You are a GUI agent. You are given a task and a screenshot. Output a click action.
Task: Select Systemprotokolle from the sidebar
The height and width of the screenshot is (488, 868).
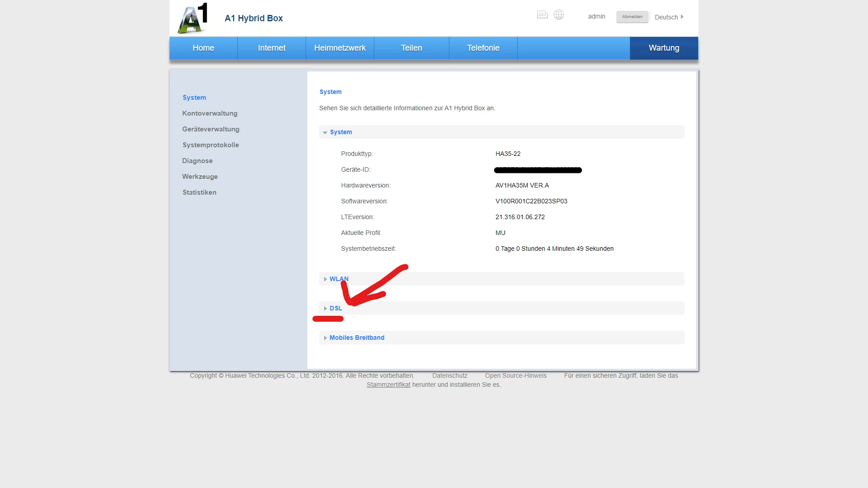point(211,145)
